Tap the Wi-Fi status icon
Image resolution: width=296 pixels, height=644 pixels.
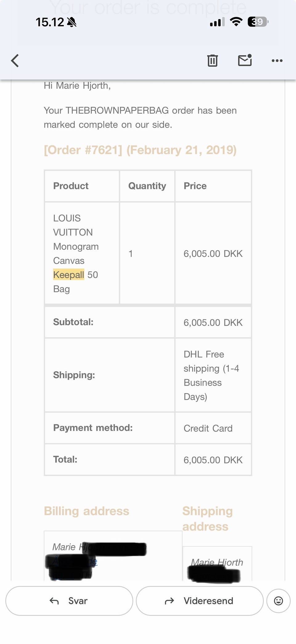click(x=236, y=22)
